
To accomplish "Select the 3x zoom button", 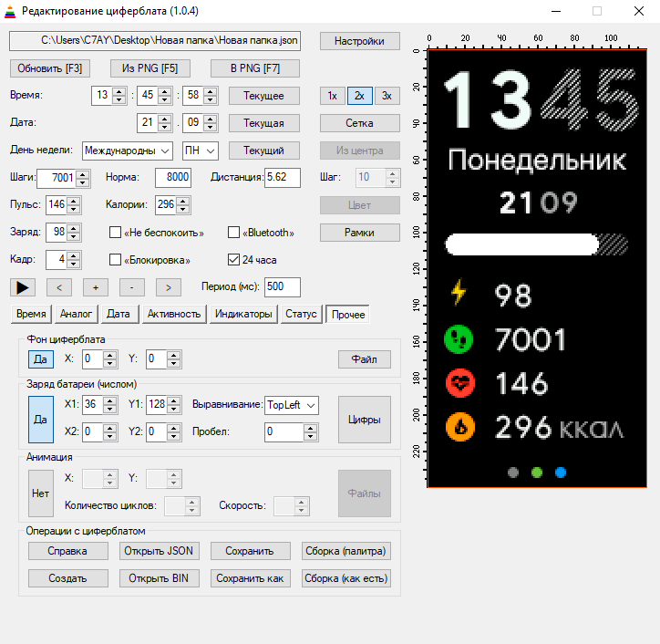I will [387, 96].
